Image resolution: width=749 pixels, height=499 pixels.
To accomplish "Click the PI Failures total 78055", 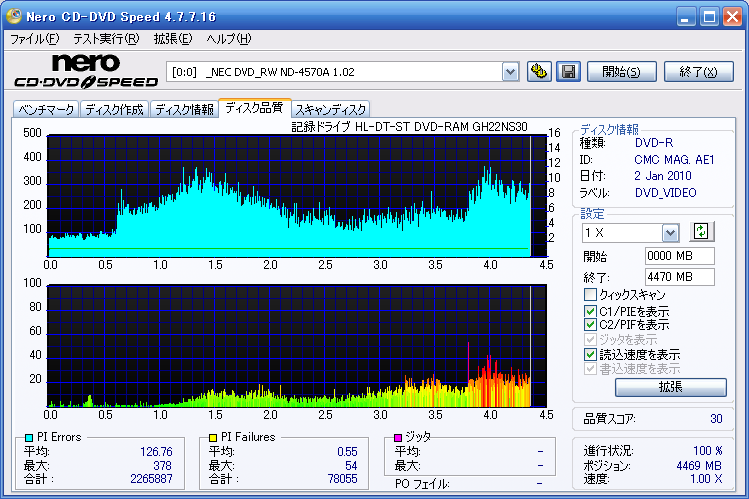I will pos(342,479).
